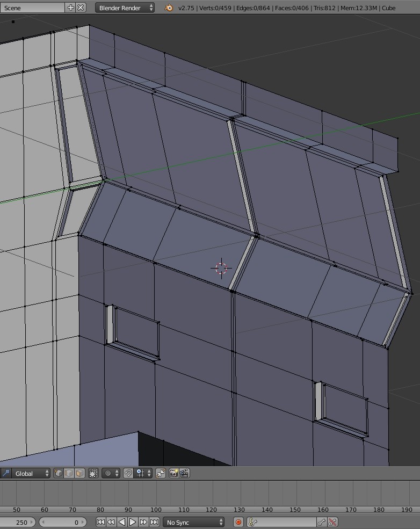Enable face select mode

[x=79, y=473]
